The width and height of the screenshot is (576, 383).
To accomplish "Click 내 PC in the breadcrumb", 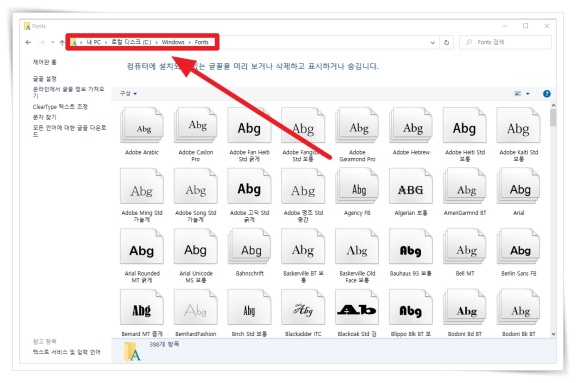I will tap(94, 42).
